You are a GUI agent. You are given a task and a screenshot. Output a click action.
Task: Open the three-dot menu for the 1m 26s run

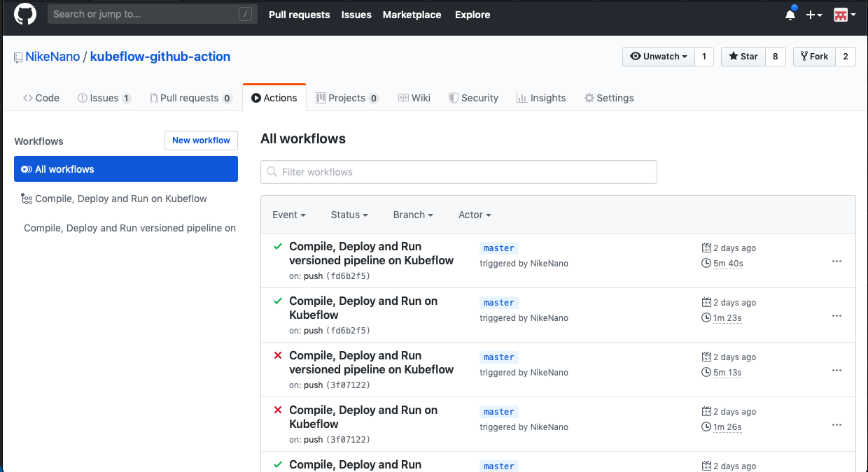pyautogui.click(x=836, y=425)
